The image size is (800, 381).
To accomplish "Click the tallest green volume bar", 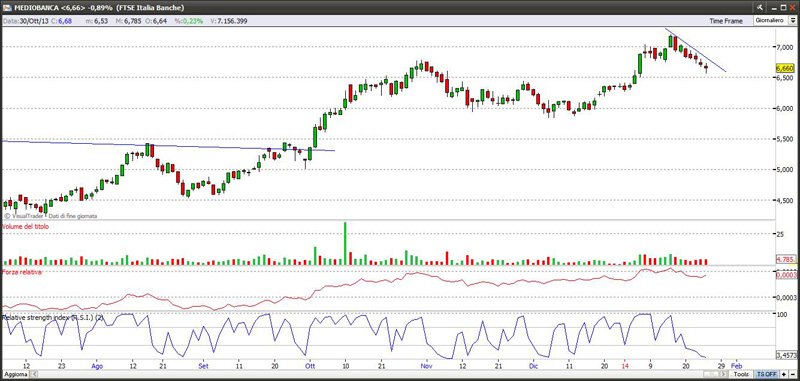I will [345, 243].
